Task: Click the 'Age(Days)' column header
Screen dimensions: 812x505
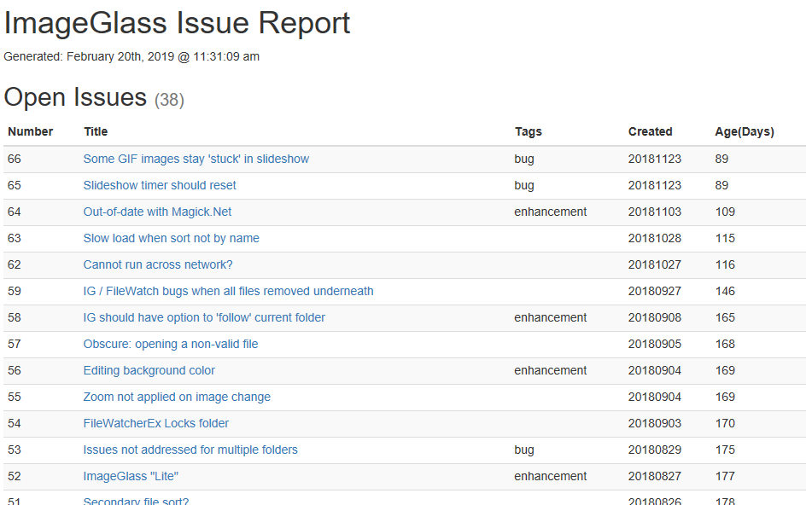Action: pos(745,131)
